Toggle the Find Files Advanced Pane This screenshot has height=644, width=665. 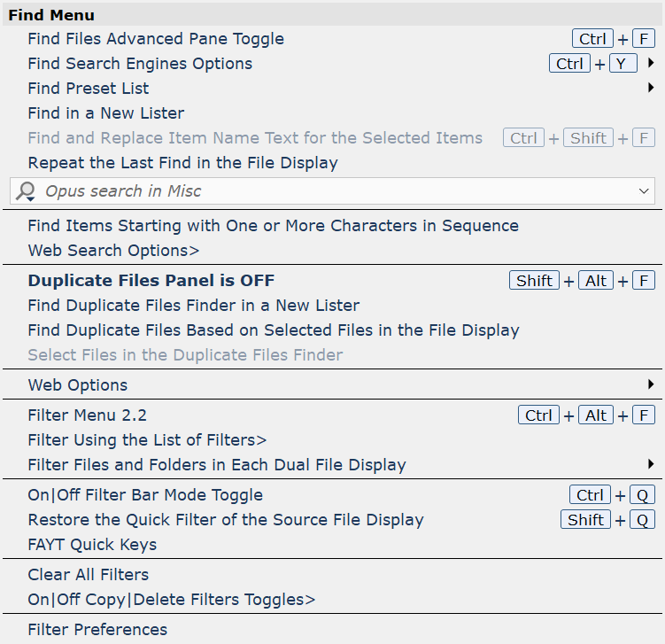[x=333, y=39]
